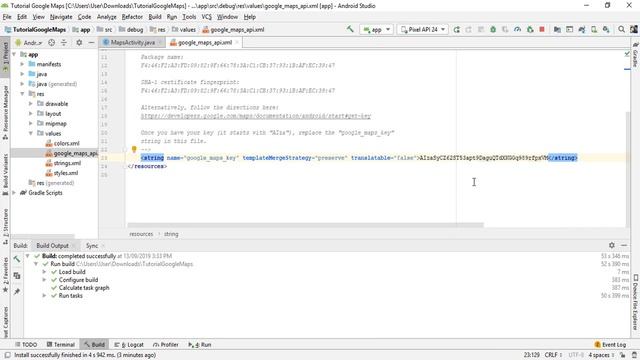Screen dimensions: 640x360
Task: Click the Rerun app icon
Action: click(456, 29)
